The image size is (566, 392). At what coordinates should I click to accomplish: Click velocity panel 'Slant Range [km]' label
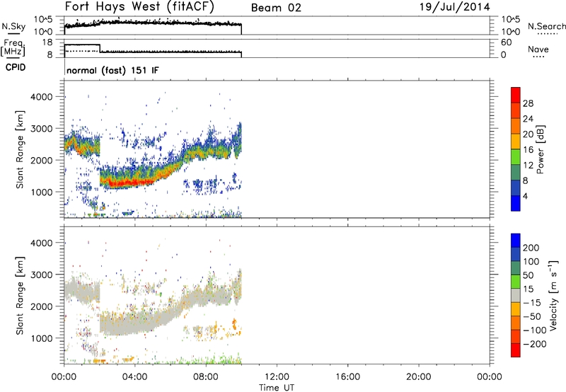20,295
